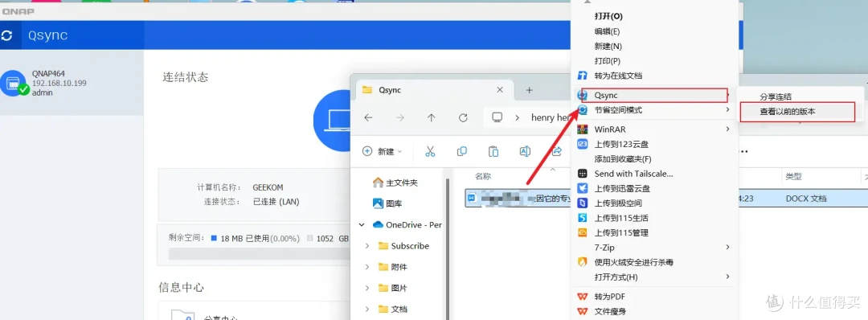The height and width of the screenshot is (320, 868).
Task: Collapse the OneDrive tree node
Action: point(362,225)
